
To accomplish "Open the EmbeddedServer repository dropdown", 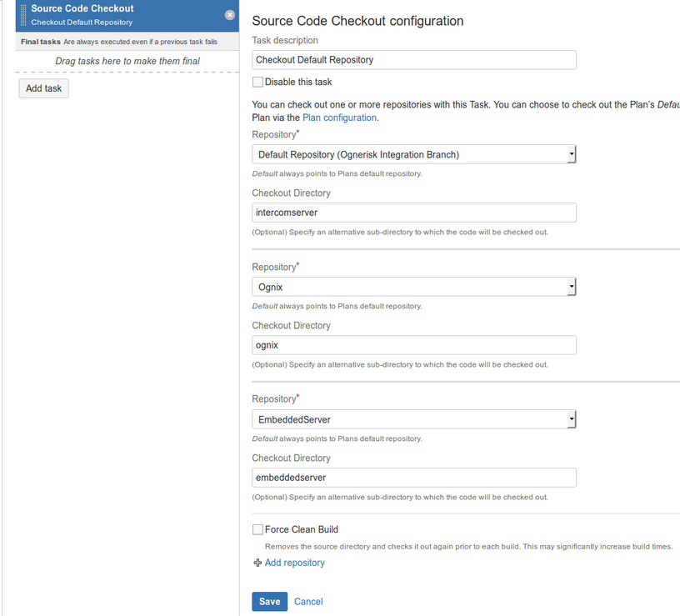I will point(413,419).
